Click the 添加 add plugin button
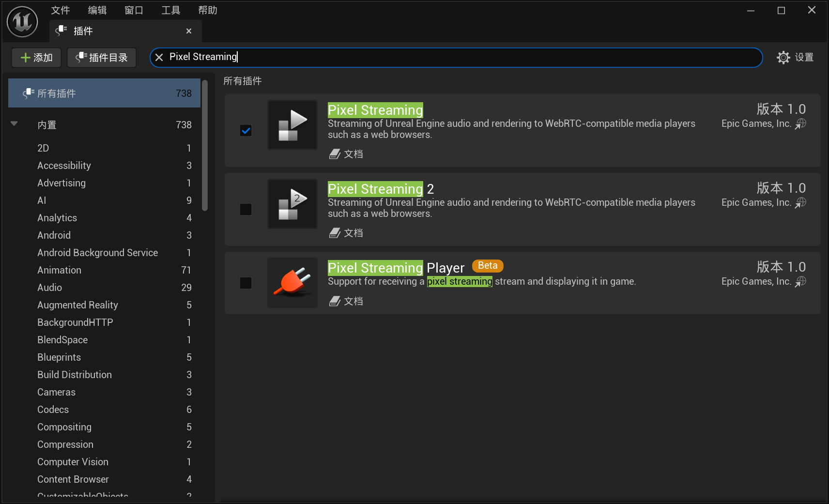This screenshot has height=504, width=829. [x=37, y=58]
